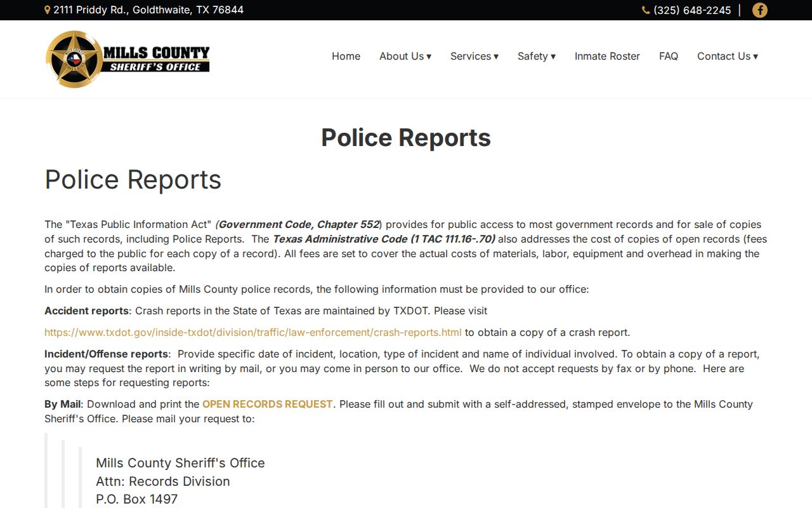Click the 2111 Priddy Rd. address text
812x508 pixels.
tap(148, 10)
